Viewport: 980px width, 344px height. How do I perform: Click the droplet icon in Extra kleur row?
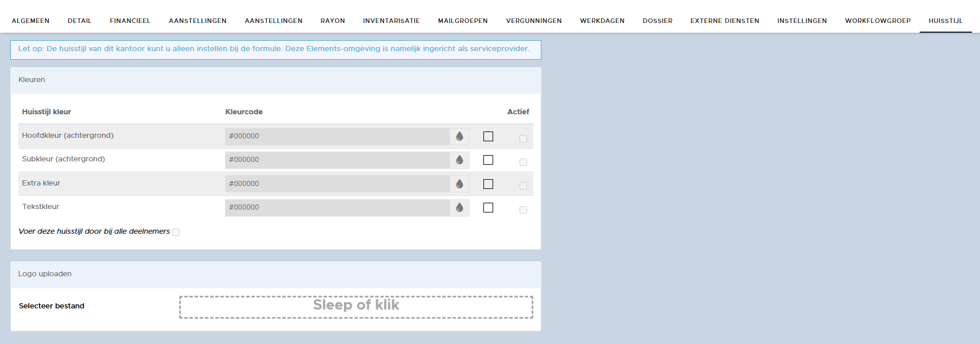[459, 184]
